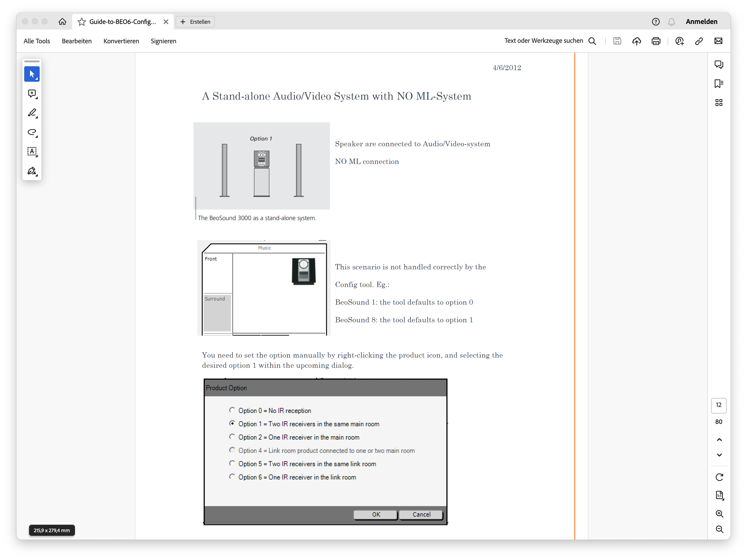Close the Guide-to-BEO6-Config tab
This screenshot has height=560, width=747.
pos(166,22)
